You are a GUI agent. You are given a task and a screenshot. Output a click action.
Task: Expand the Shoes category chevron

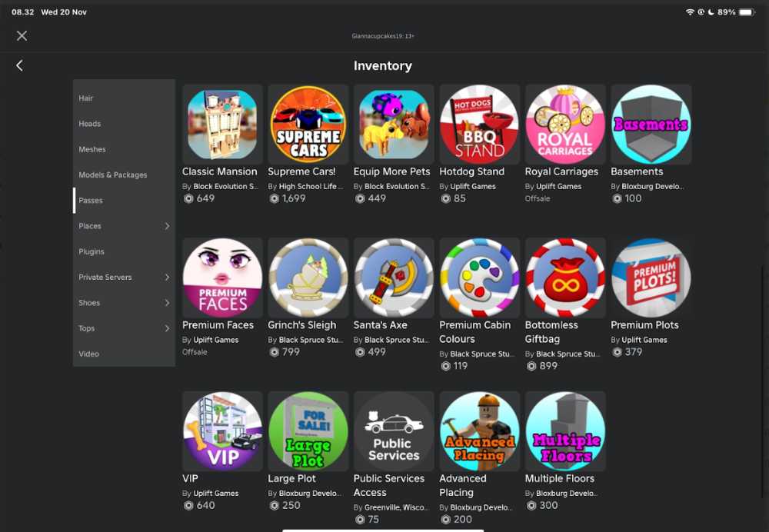(x=167, y=303)
